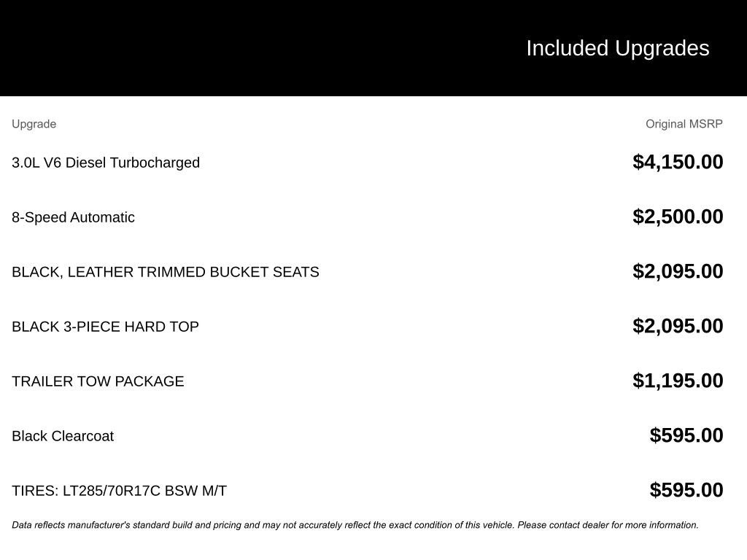
Task: Click the $2,095.00 price for leather bucket seats
Action: coord(678,271)
